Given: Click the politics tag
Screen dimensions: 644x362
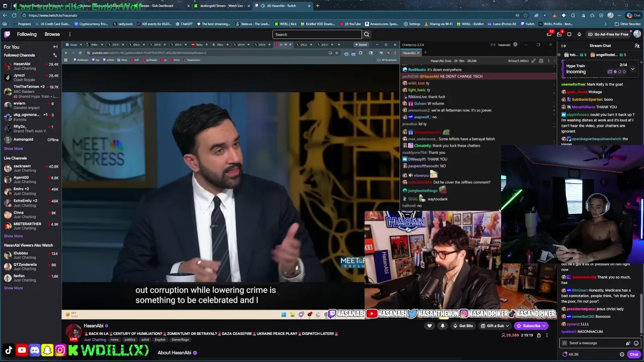Looking at the screenshot, I should (x=130, y=340).
